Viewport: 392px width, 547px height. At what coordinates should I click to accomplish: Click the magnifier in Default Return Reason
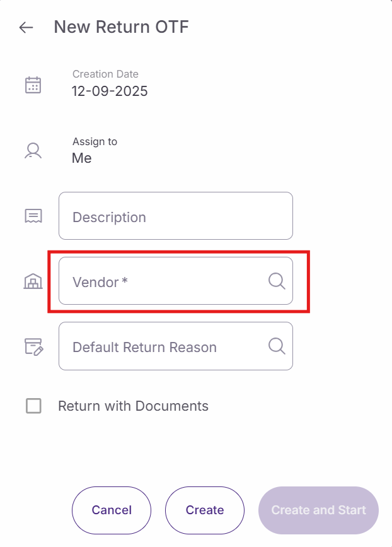277,346
